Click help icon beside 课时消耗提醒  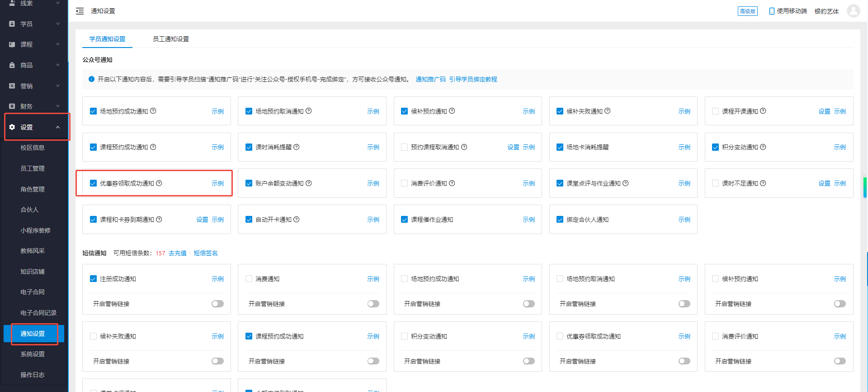coord(297,147)
